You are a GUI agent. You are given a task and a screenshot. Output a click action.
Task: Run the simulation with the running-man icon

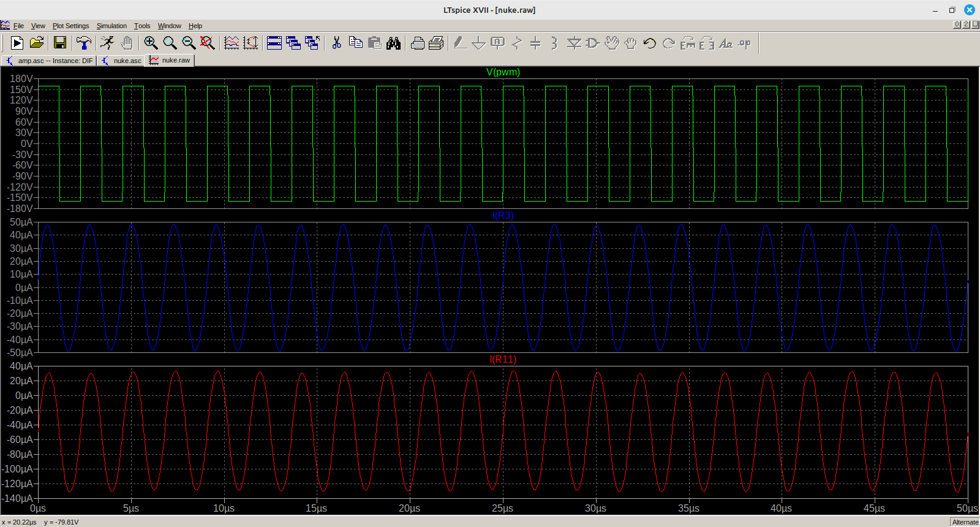click(x=107, y=43)
